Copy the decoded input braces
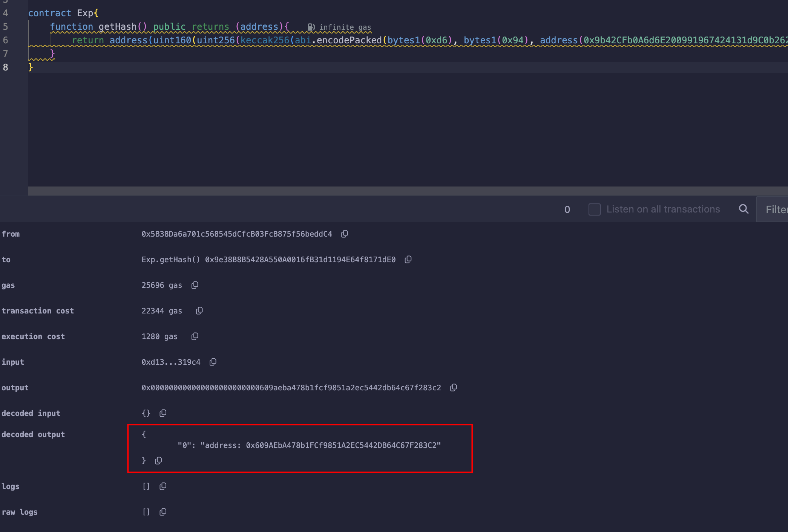 163,413
